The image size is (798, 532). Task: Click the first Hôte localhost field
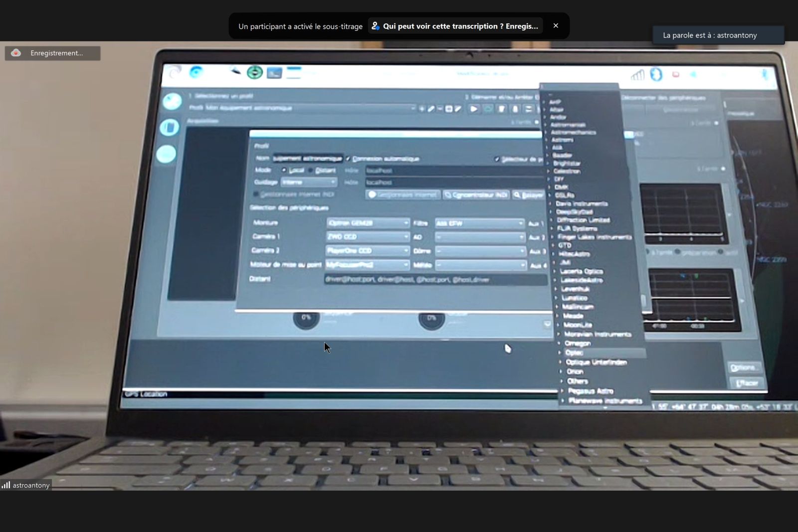coord(454,171)
